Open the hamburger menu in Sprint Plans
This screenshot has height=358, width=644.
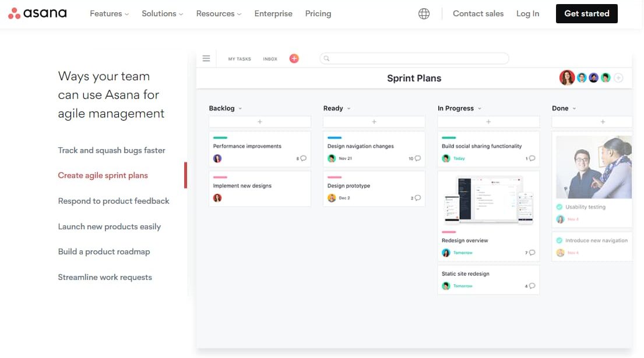tap(206, 59)
